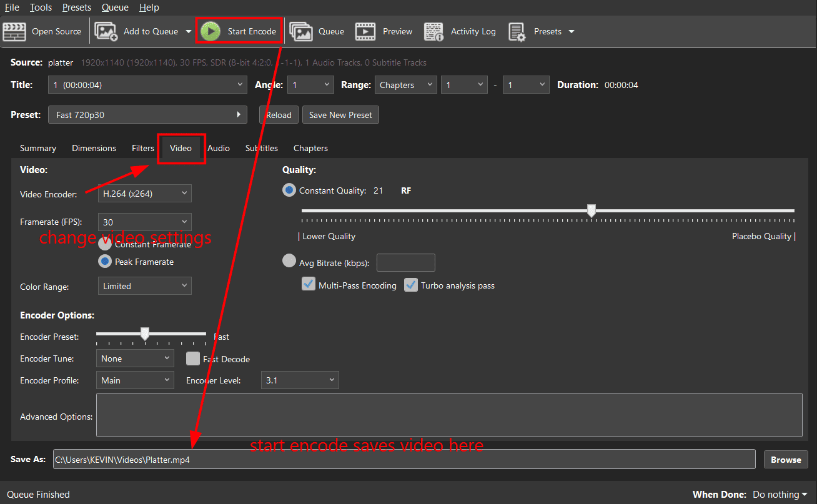The height and width of the screenshot is (504, 817).
Task: Click the Browse button
Action: [786, 460]
